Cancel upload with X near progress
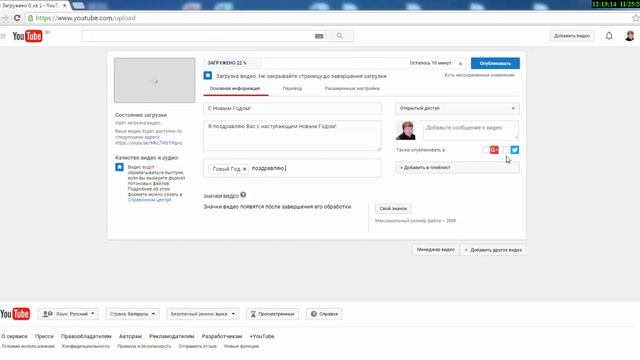 (x=460, y=63)
